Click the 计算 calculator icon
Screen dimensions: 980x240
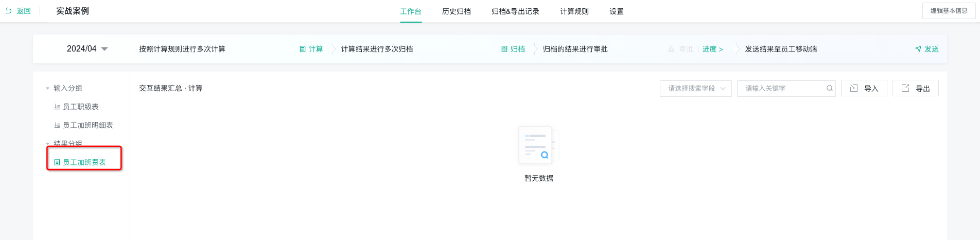[303, 49]
